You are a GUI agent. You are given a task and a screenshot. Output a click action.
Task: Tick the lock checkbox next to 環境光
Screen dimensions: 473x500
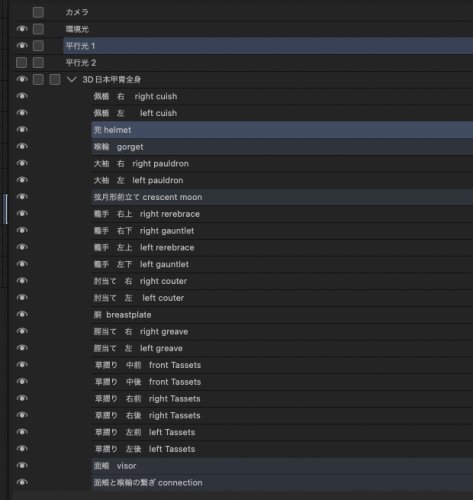[38, 29]
